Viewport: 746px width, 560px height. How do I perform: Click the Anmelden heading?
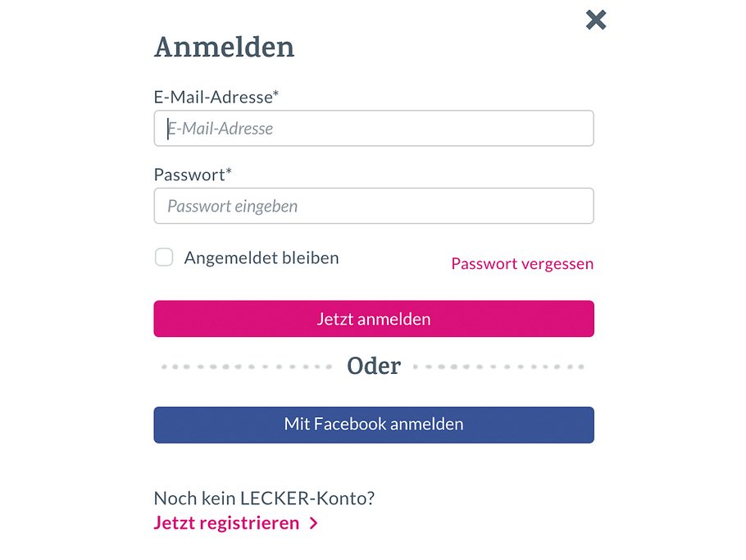coord(223,48)
